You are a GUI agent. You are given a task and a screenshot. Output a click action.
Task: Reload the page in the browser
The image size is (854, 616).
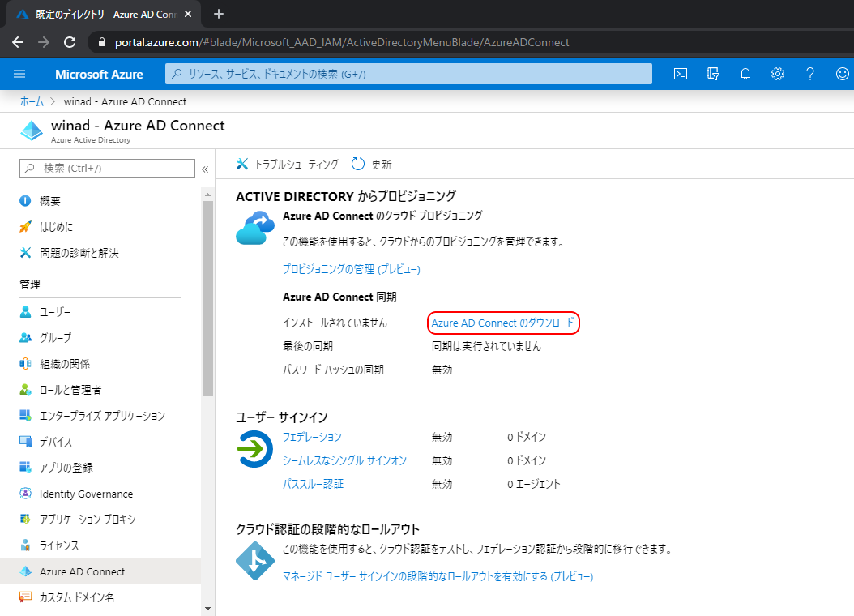tap(70, 42)
